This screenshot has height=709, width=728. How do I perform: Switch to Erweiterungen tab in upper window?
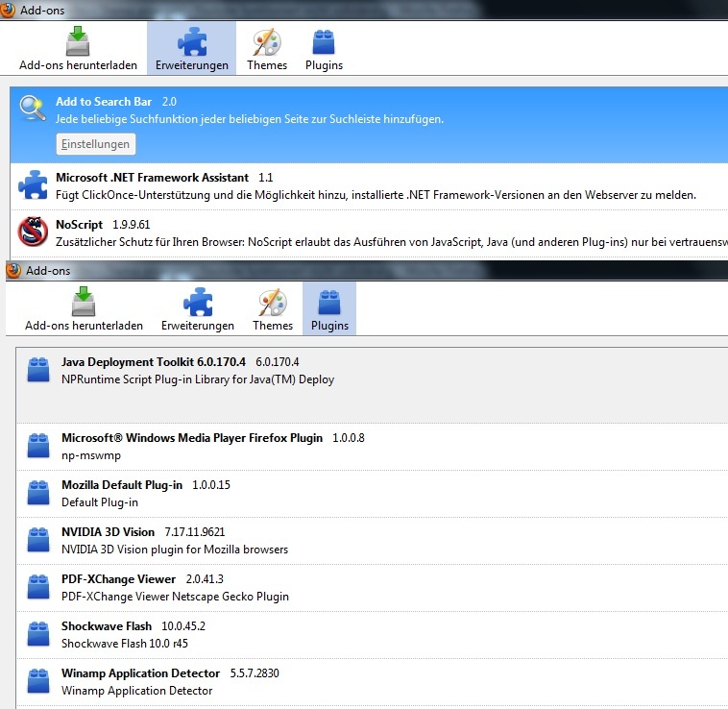[x=192, y=48]
